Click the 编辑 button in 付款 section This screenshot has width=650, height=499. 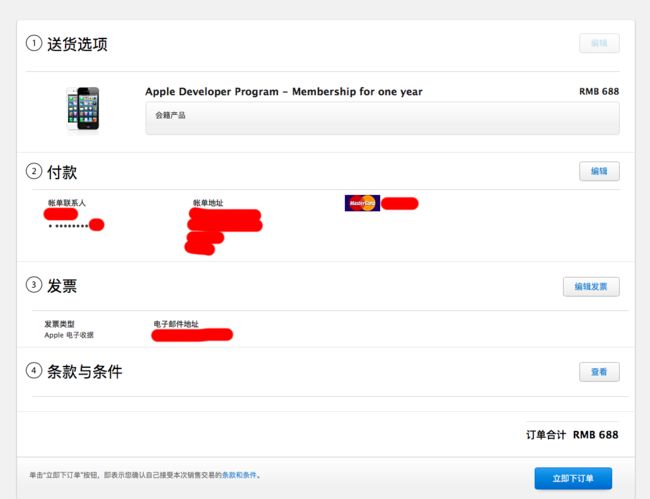[599, 171]
